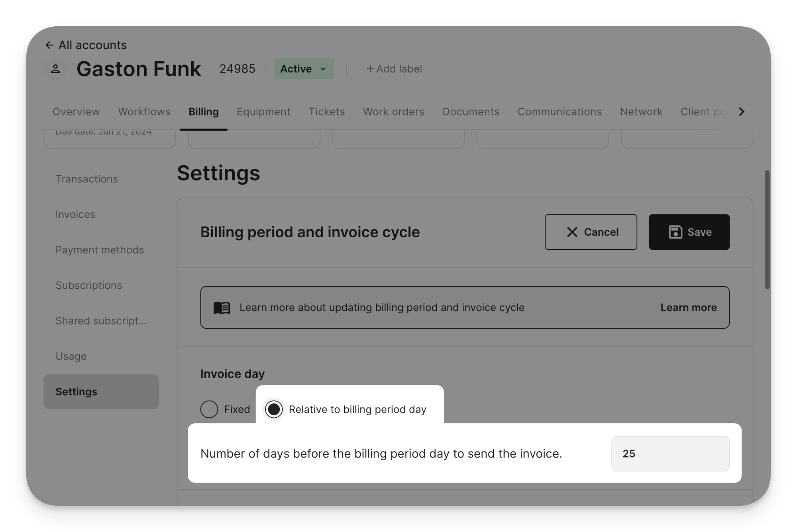Image resolution: width=797 pixels, height=532 pixels.
Task: Click account number 24985
Action: click(237, 69)
